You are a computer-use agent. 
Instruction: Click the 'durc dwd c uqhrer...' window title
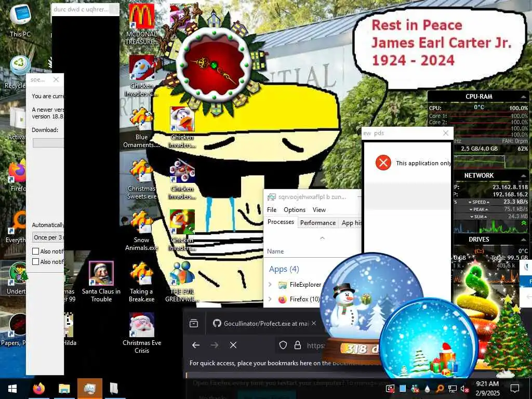coord(81,9)
